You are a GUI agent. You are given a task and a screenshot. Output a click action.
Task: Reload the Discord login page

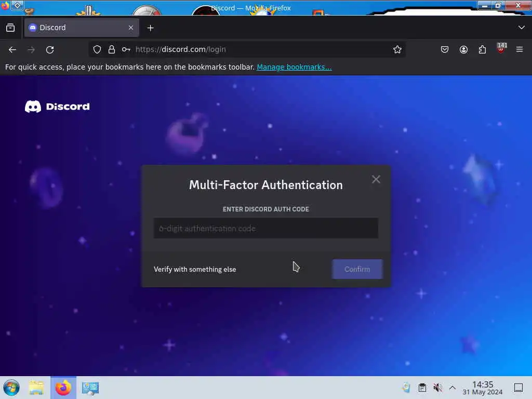tap(50, 50)
